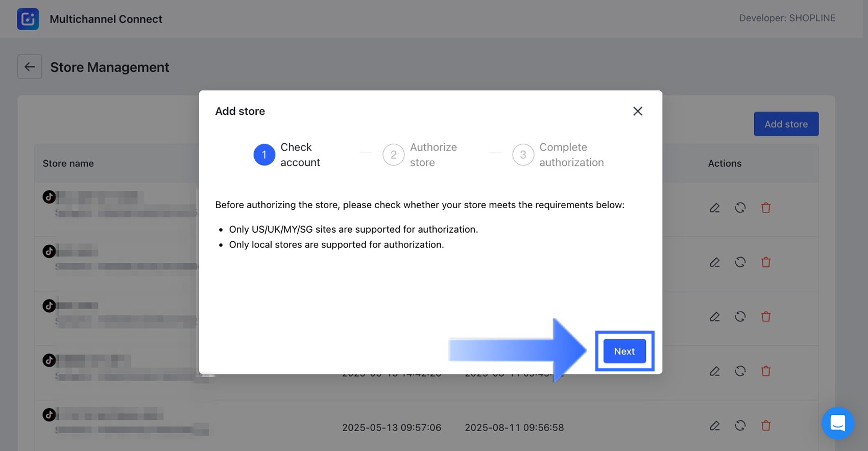Delete the fourth store in the list
868x451 pixels.
point(766,371)
